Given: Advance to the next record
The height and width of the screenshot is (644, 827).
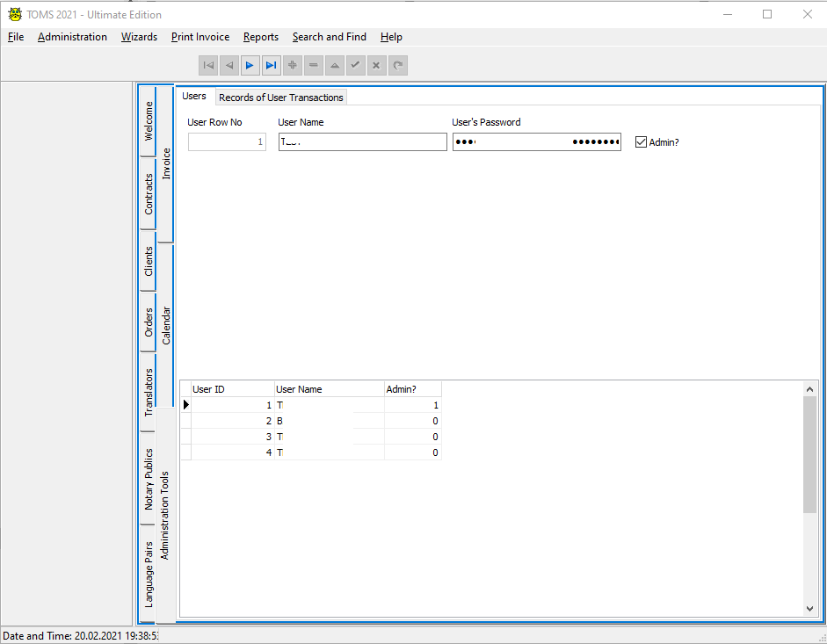Looking at the screenshot, I should [250, 65].
